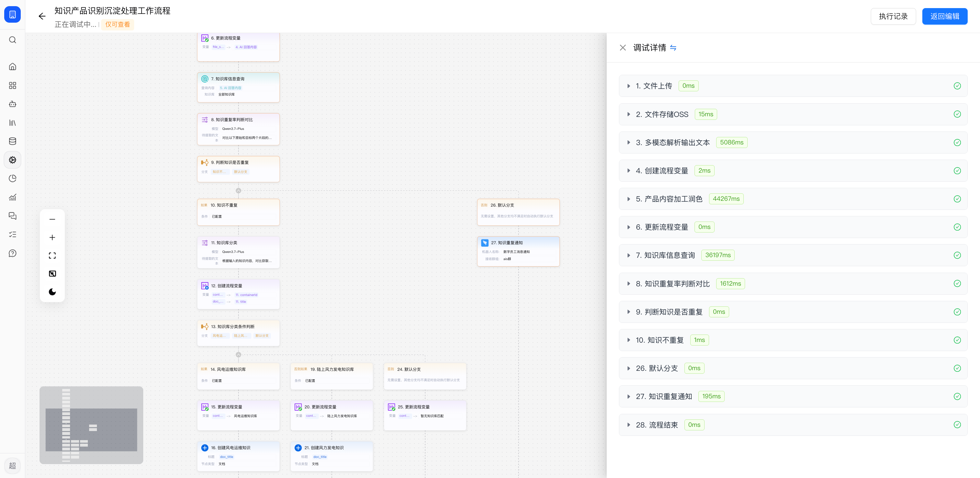This screenshot has height=478, width=980.
Task: Click the collapse circle below node 13
Action: tap(239, 354)
